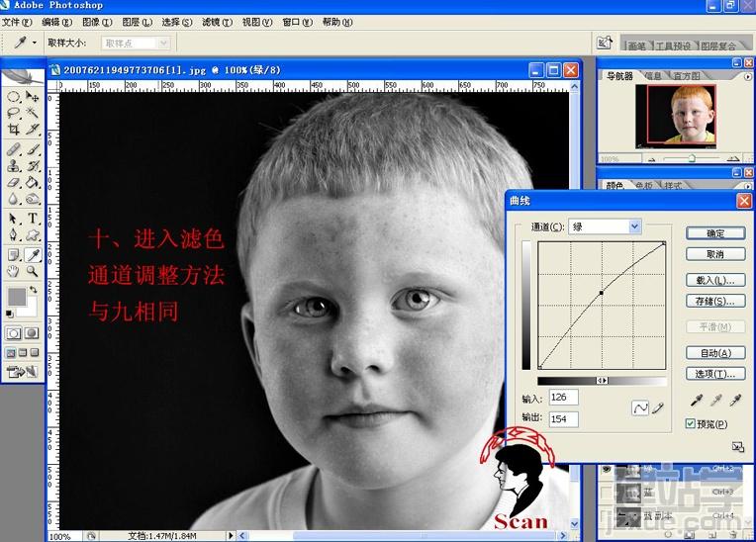Toggle visibility of the green channel
The height and width of the screenshot is (542, 756).
[x=607, y=469]
